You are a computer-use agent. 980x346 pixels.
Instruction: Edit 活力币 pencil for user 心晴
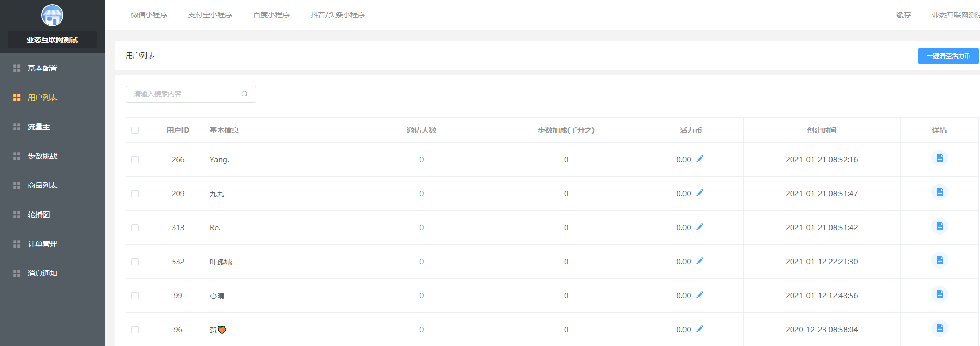700,295
